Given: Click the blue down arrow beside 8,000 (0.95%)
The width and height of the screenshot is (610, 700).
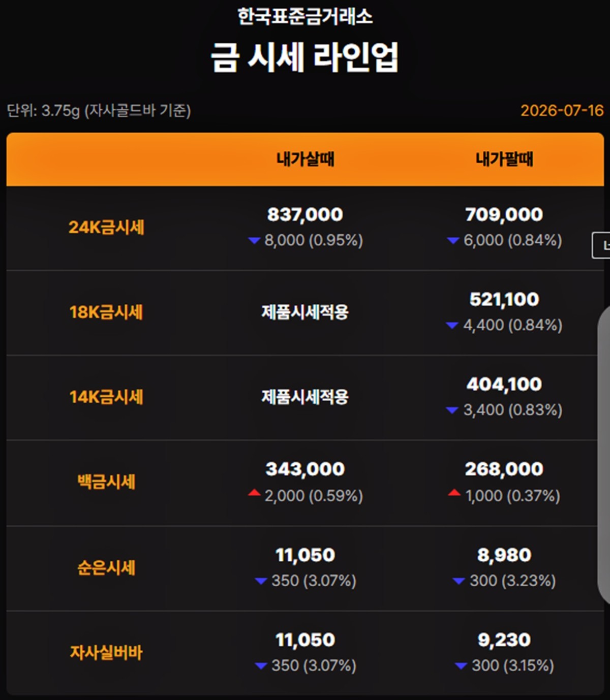Looking at the screenshot, I should point(254,241).
